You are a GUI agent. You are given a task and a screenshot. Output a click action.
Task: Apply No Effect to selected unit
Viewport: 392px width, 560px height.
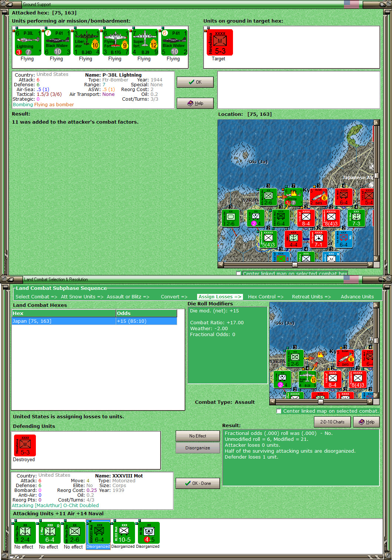pos(198,436)
